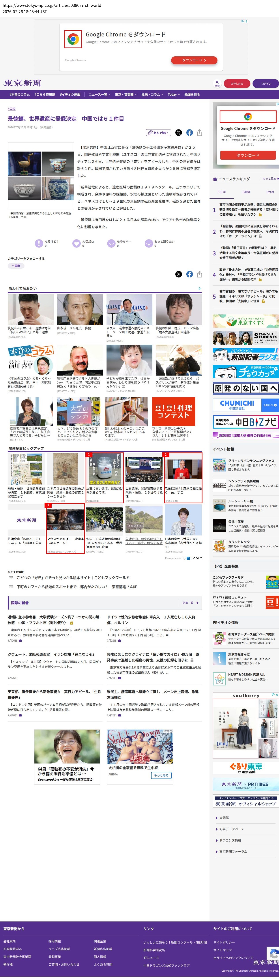Click the LOGLY recommendation logo
279x980 pixels.
pyautogui.click(x=194, y=558)
